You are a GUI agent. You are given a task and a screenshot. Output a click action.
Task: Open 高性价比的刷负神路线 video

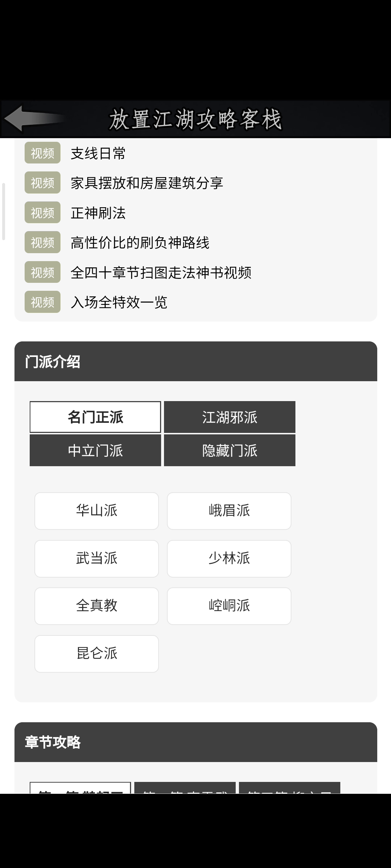click(x=140, y=243)
